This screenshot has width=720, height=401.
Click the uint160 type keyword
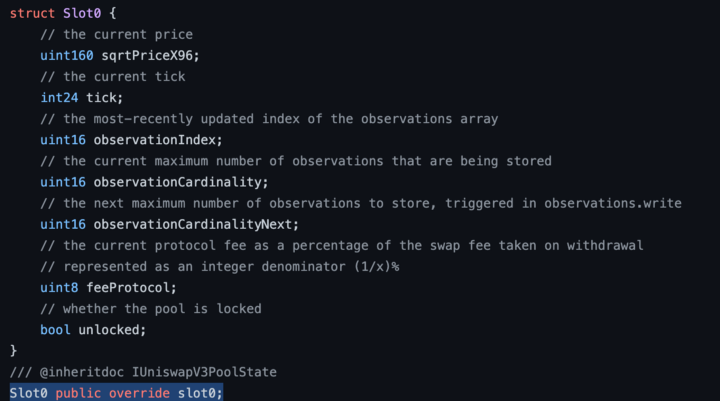click(67, 55)
